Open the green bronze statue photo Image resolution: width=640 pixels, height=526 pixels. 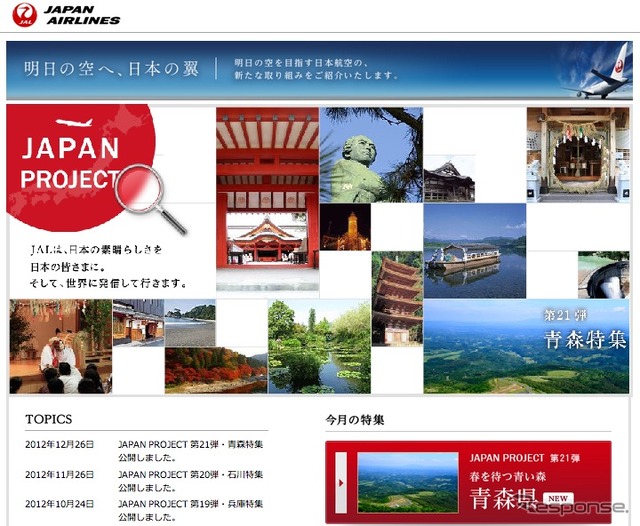coord(371,155)
